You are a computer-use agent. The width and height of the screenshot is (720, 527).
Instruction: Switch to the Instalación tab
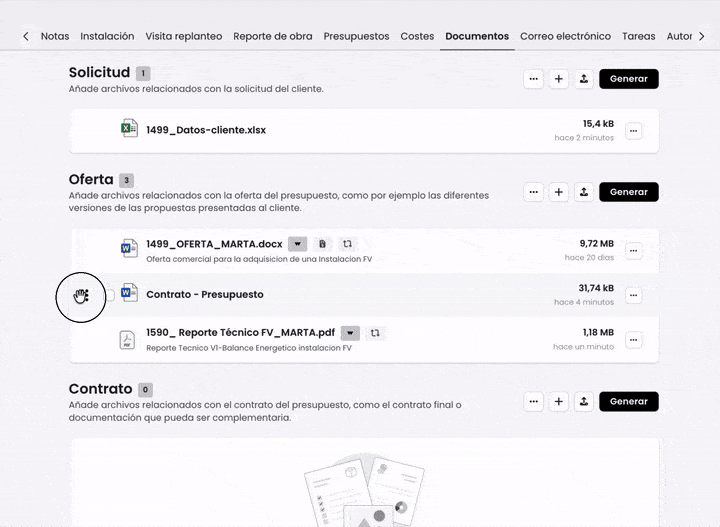pyautogui.click(x=107, y=36)
